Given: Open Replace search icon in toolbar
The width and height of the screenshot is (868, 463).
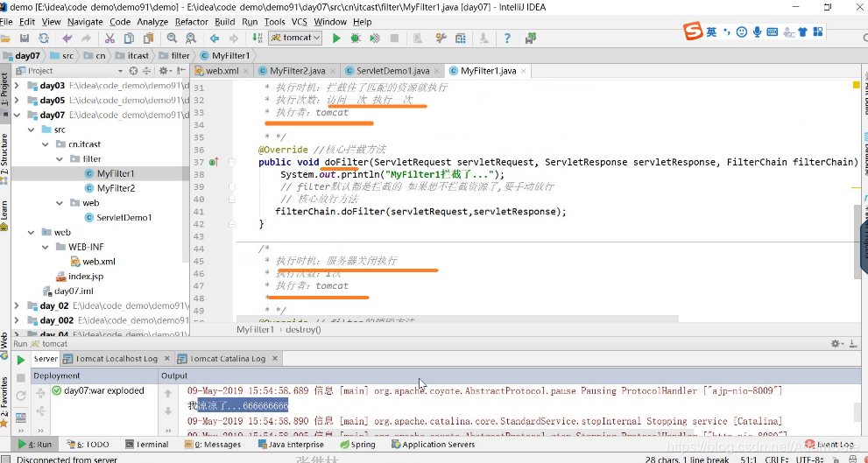Looking at the screenshot, I should (190, 39).
